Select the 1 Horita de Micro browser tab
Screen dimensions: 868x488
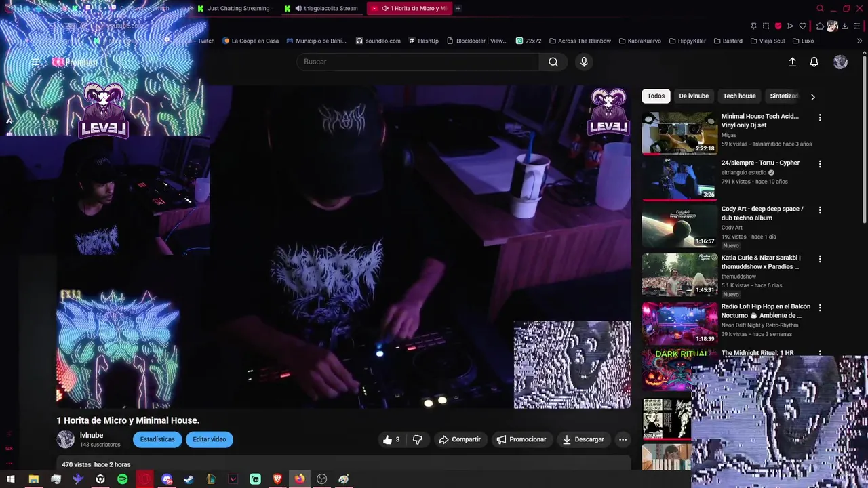(409, 8)
